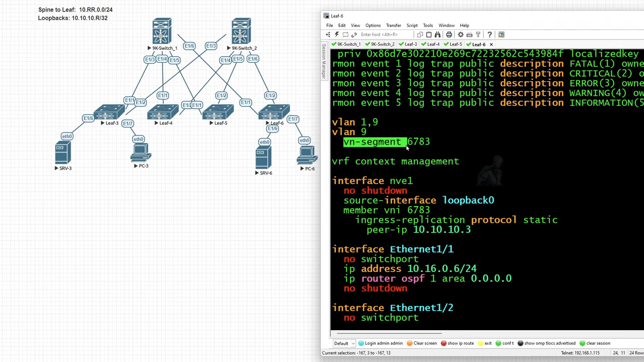
Task: Open Session Options via the gear icon
Action: (x=460, y=35)
